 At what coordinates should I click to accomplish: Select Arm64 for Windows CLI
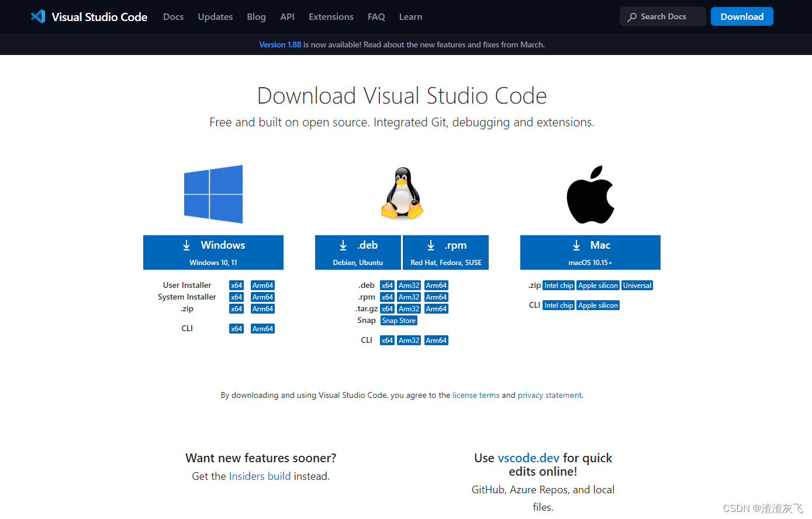[262, 329]
